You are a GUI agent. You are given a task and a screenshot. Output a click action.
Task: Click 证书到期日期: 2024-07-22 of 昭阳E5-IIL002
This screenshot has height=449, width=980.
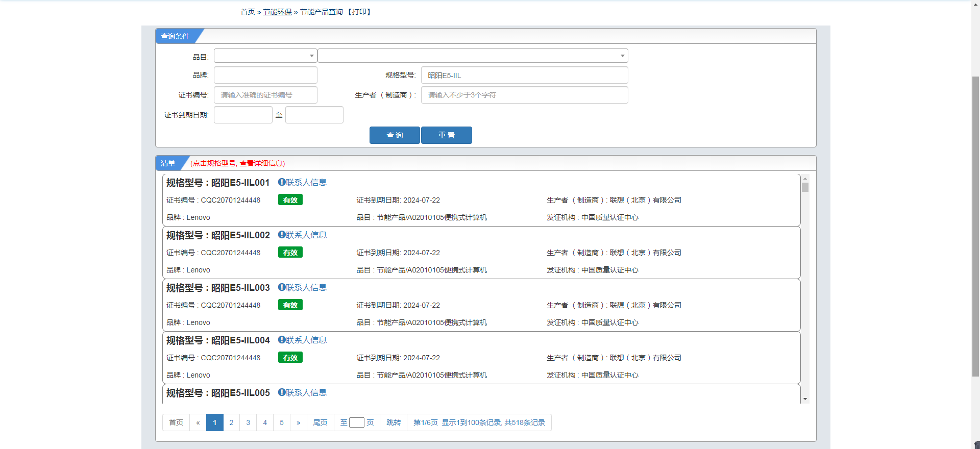pos(398,253)
